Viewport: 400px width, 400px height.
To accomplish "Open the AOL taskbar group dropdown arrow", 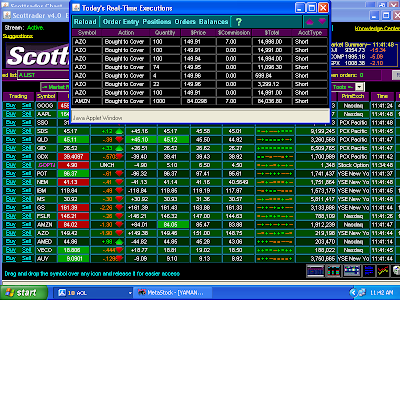I will tap(130, 293).
